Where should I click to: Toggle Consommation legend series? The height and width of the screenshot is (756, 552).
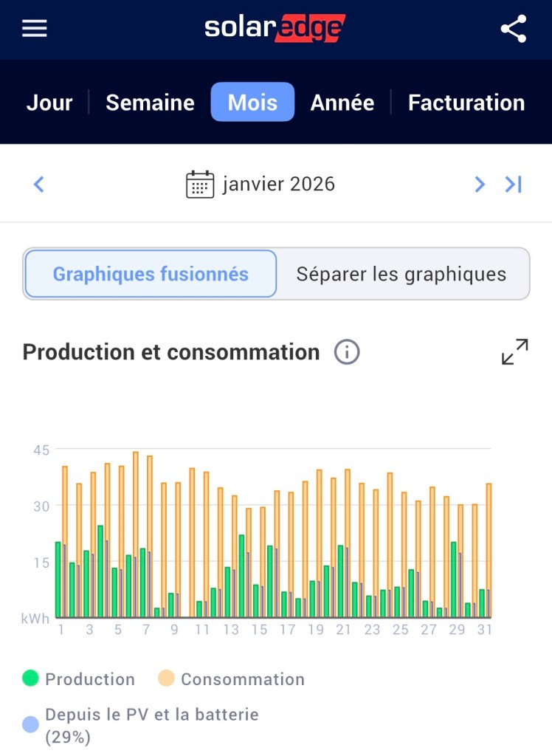[x=231, y=678]
